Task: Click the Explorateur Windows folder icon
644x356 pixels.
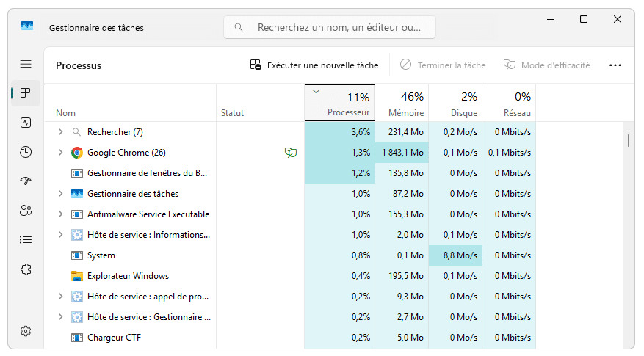Action: click(x=77, y=276)
